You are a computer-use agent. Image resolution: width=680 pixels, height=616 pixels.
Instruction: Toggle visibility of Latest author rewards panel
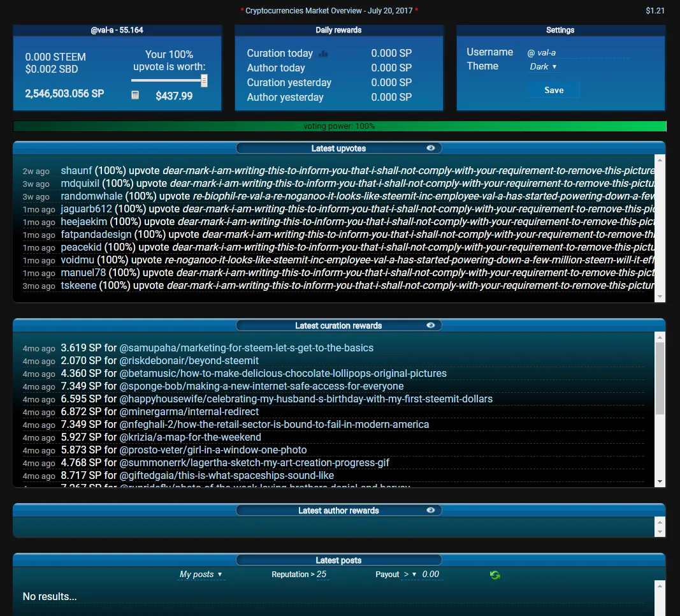coord(431,510)
